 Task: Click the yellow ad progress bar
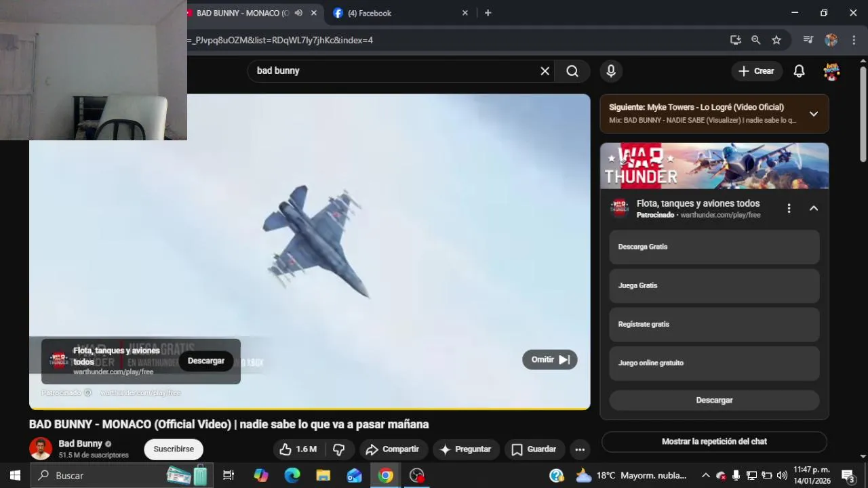pyautogui.click(x=309, y=409)
